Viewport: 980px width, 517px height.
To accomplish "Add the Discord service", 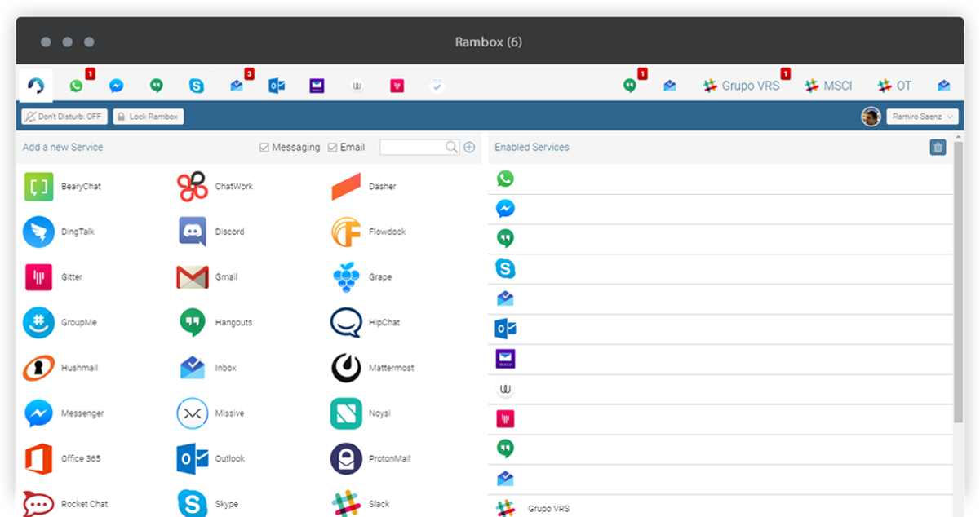I will (211, 232).
